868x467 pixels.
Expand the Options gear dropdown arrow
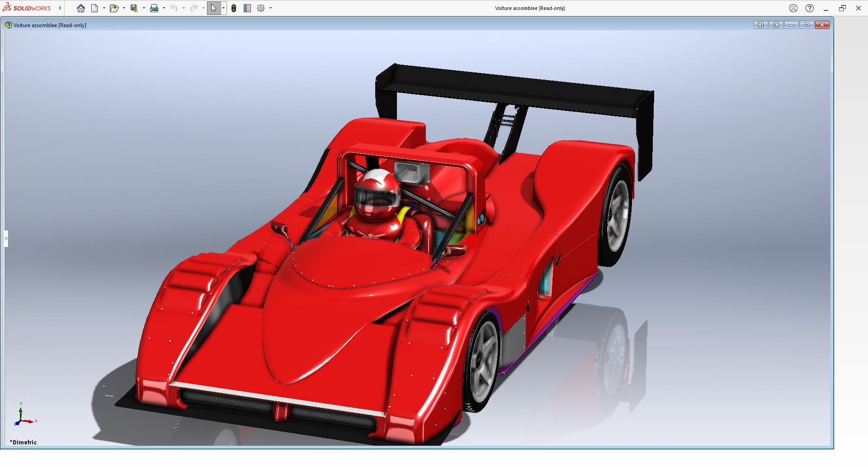click(x=270, y=8)
